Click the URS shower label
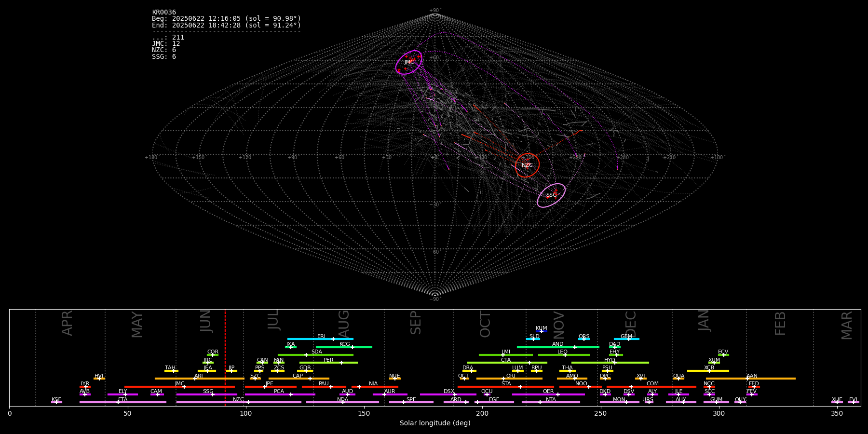 pos(648,400)
